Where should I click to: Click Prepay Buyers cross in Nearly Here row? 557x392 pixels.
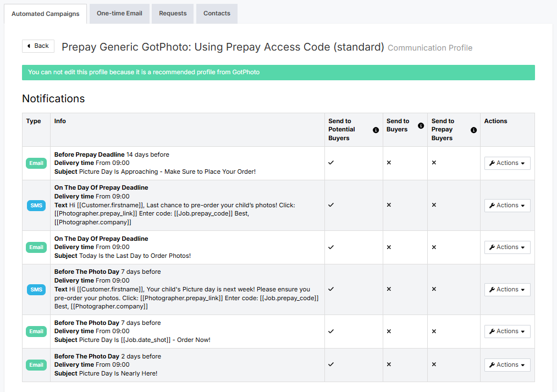(434, 365)
